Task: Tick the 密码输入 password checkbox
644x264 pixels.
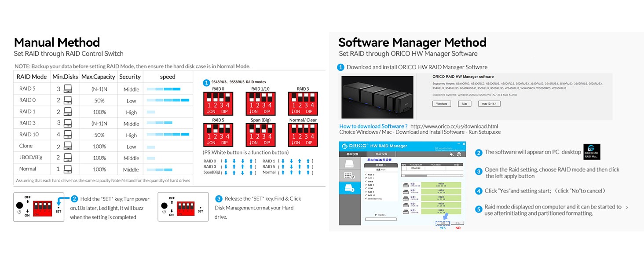Action: (376, 215)
